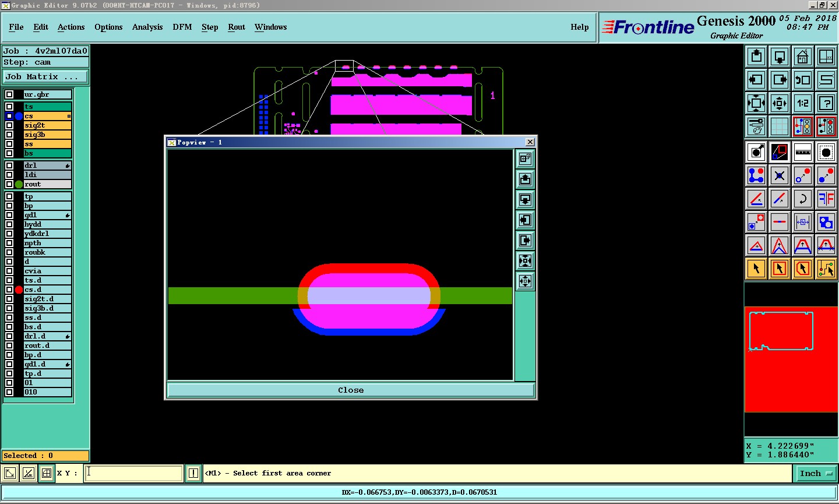The width and height of the screenshot is (839, 504).
Task: Click the blue color dot on cs layer
Action: click(19, 116)
